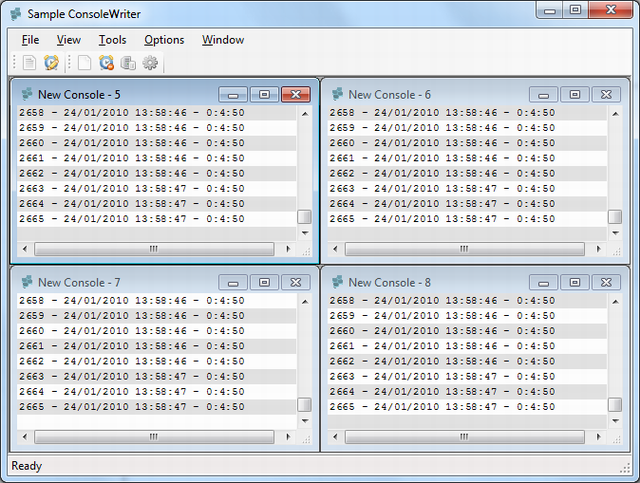The width and height of the screenshot is (640, 483).
Task: Click the scroll-down arrow in New Console - 6
Action: [616, 233]
